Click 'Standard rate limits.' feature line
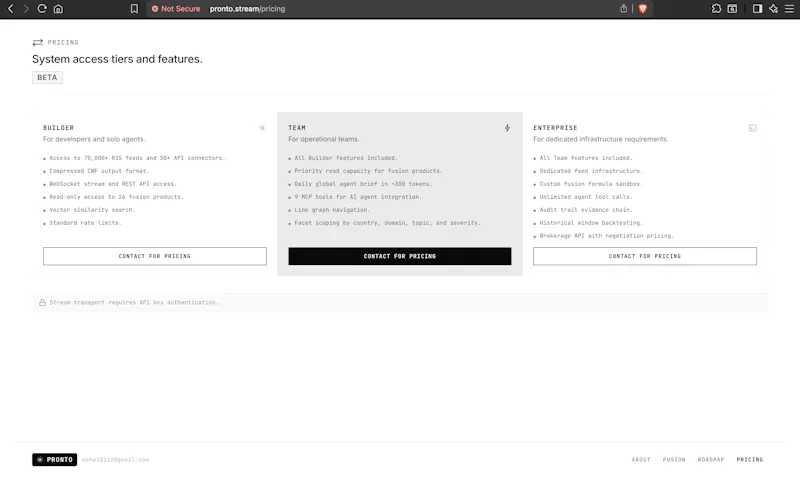The height and width of the screenshot is (479, 800). click(85, 223)
